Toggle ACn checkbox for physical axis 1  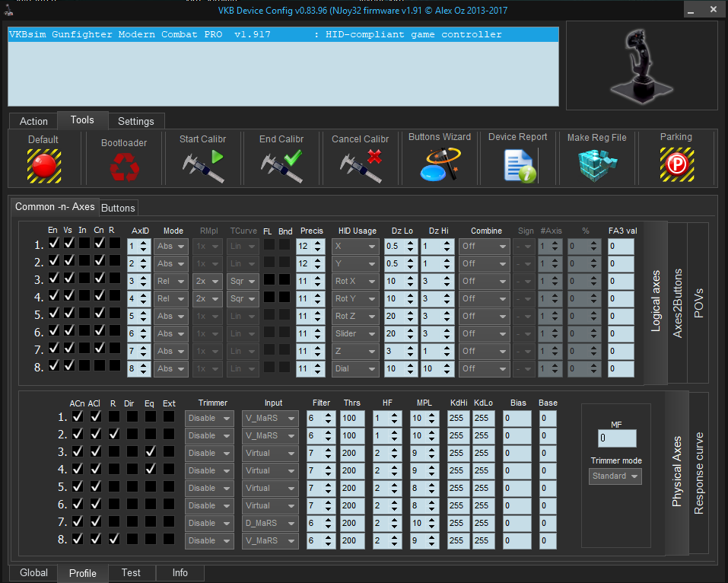point(78,416)
